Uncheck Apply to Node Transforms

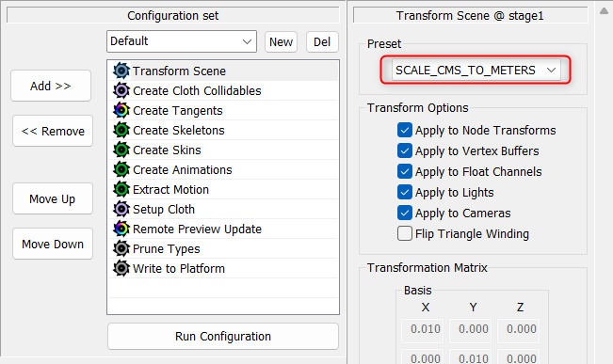pos(405,130)
